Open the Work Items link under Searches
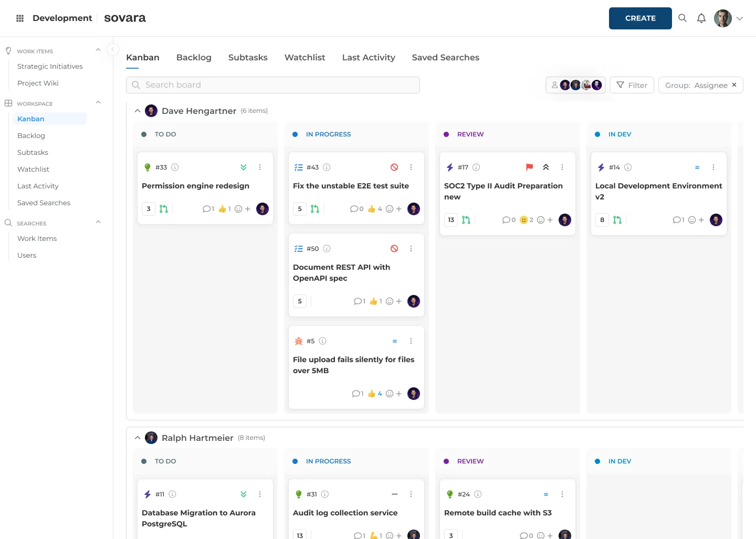Screen dimensions: 756x539 [37, 239]
